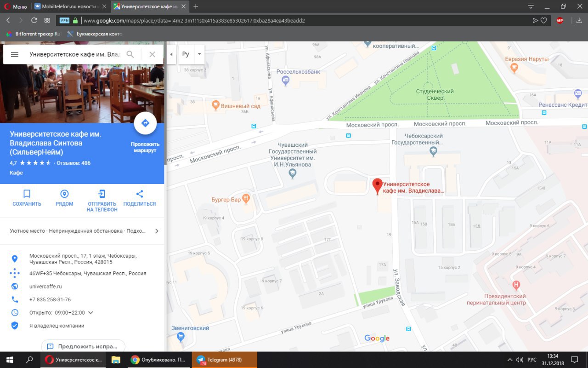Go back in browser history
Viewport: 588px width, 368px height.
point(8,20)
